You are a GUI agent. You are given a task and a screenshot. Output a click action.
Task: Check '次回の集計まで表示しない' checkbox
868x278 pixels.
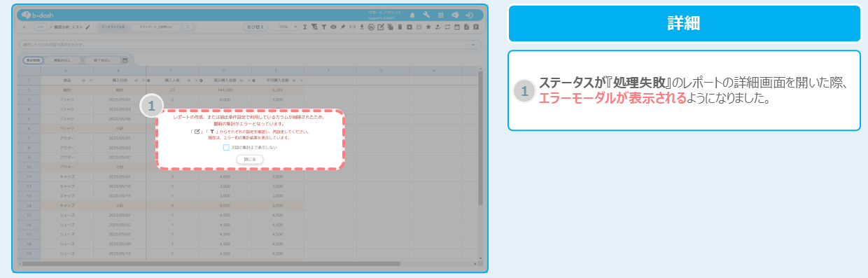point(226,148)
